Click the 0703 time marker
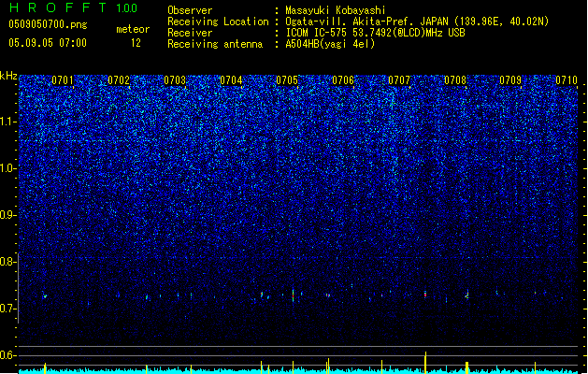The height and width of the screenshot is (374, 588). pyautogui.click(x=175, y=80)
